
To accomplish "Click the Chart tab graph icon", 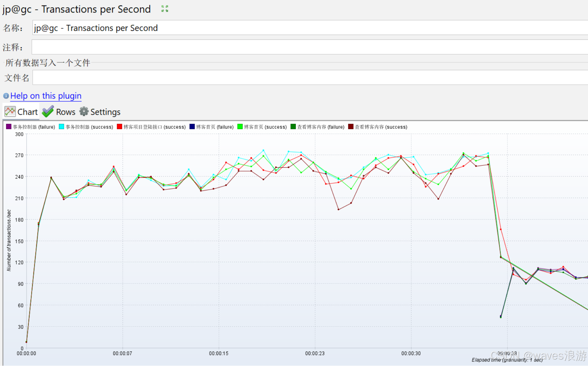I will click(10, 112).
